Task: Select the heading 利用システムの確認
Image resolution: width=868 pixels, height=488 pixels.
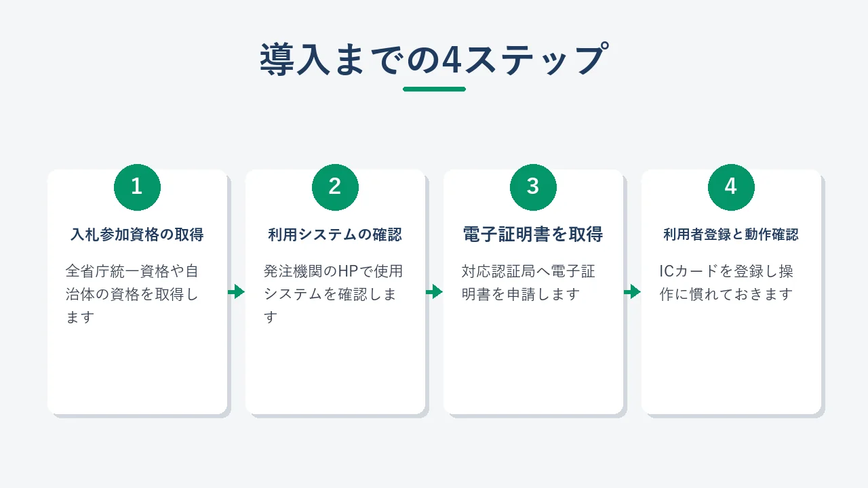Action: click(x=335, y=235)
